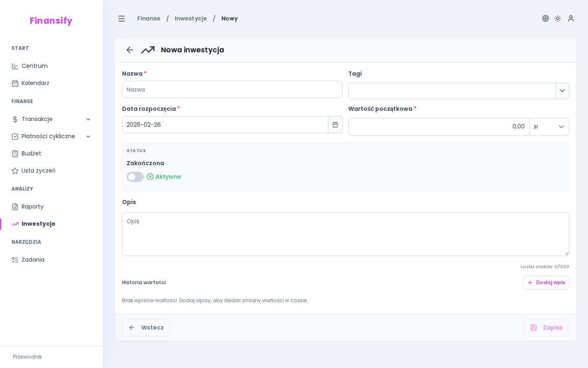This screenshot has width=588, height=368.
Task: Expand the Tagi dropdown
Action: (562, 91)
